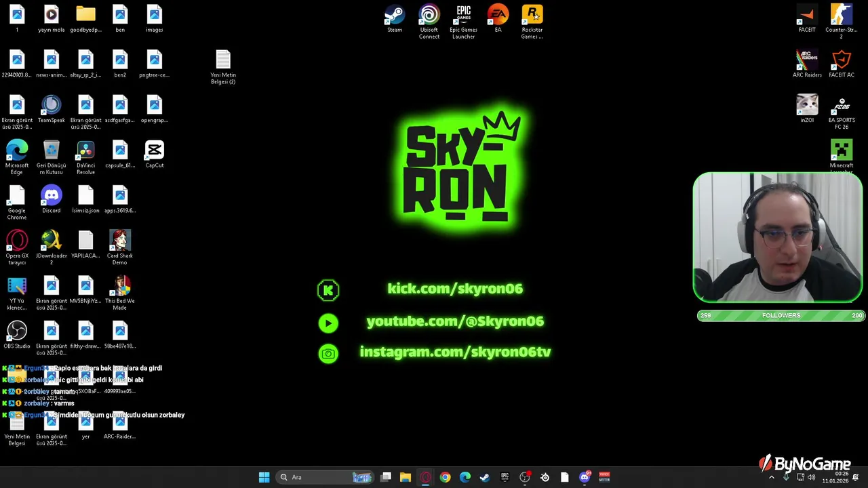
Task: Open Task View from the taskbar
Action: pos(386,477)
